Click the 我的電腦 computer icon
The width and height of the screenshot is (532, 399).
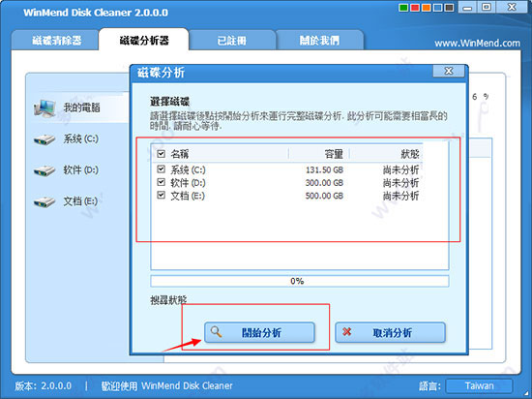pyautogui.click(x=44, y=108)
